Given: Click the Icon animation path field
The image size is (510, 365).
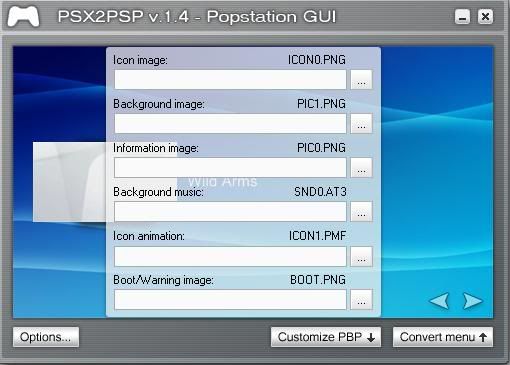Looking at the screenshot, I should click(230, 256).
